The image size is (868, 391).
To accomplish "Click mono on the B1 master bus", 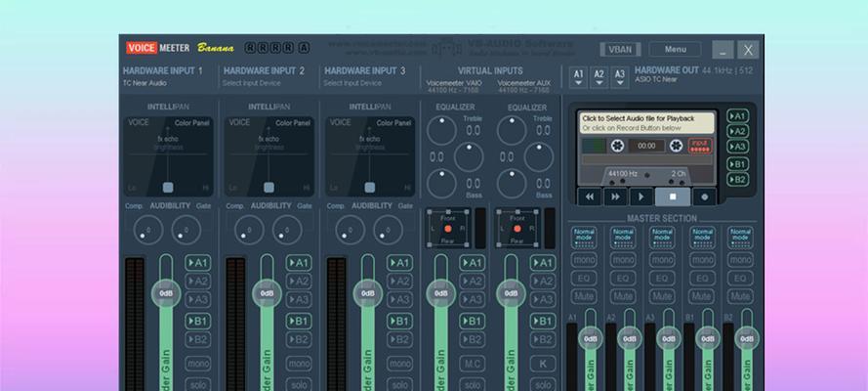I will 702,260.
